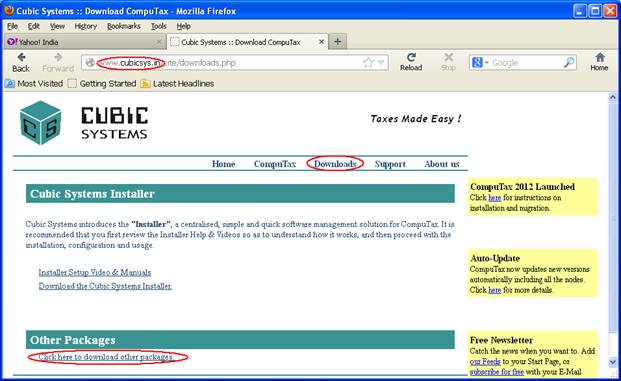Minimize the Firefox window

pyautogui.click(x=580, y=11)
